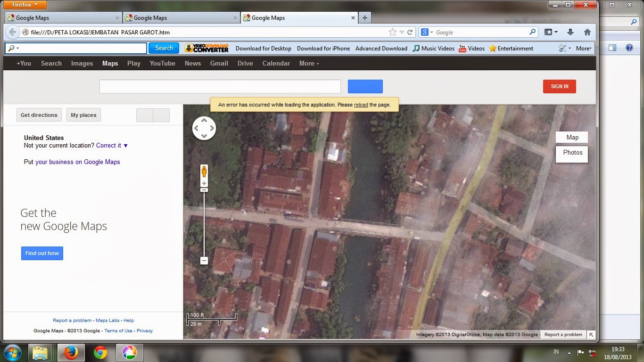Image resolution: width=644 pixels, height=362 pixels.
Task: Open the Google search engine selector dropdown
Action: coord(427,32)
